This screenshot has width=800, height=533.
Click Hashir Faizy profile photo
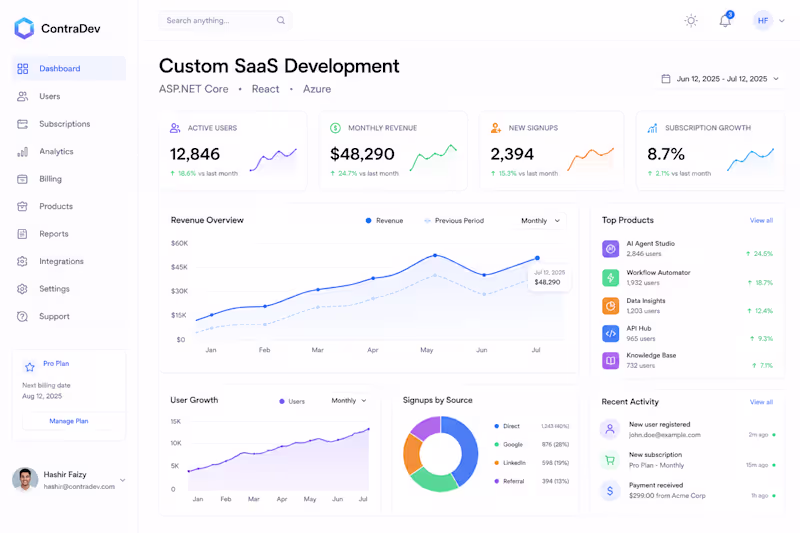[x=25, y=480]
